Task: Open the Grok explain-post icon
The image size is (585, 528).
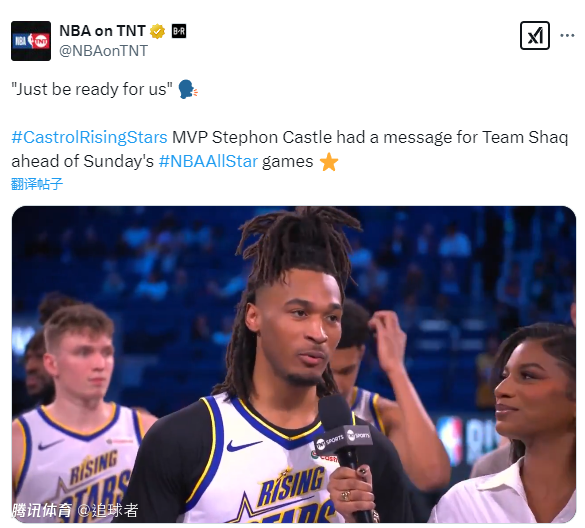Action: (535, 36)
